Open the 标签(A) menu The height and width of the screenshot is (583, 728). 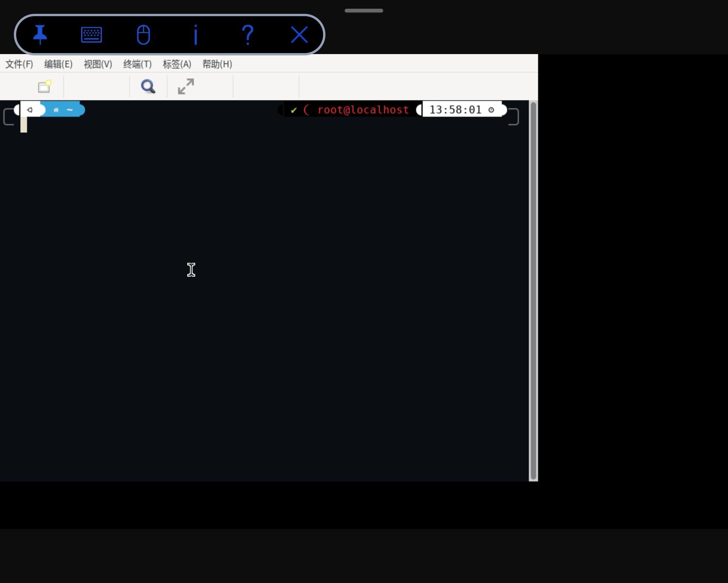(x=177, y=64)
